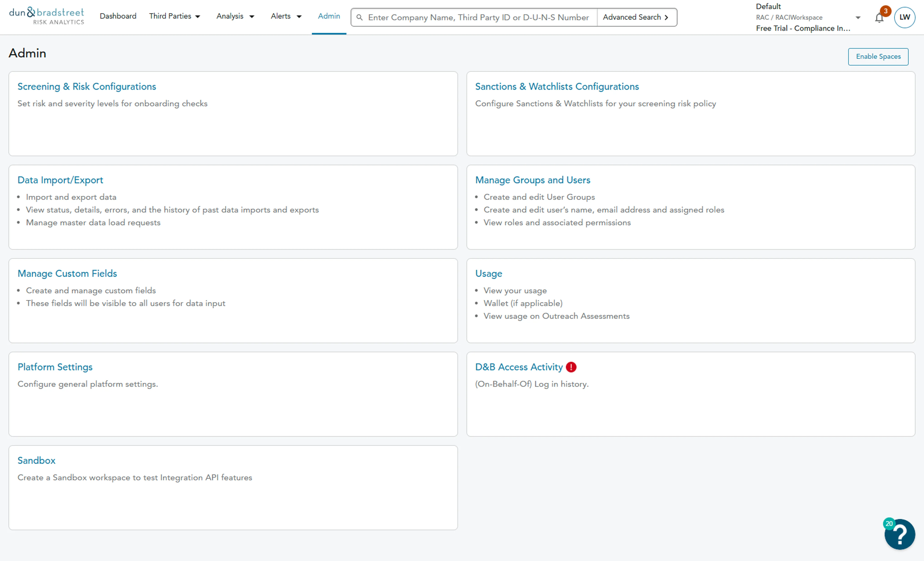924x561 pixels.
Task: Open Manage Groups and Users
Action: [532, 180]
